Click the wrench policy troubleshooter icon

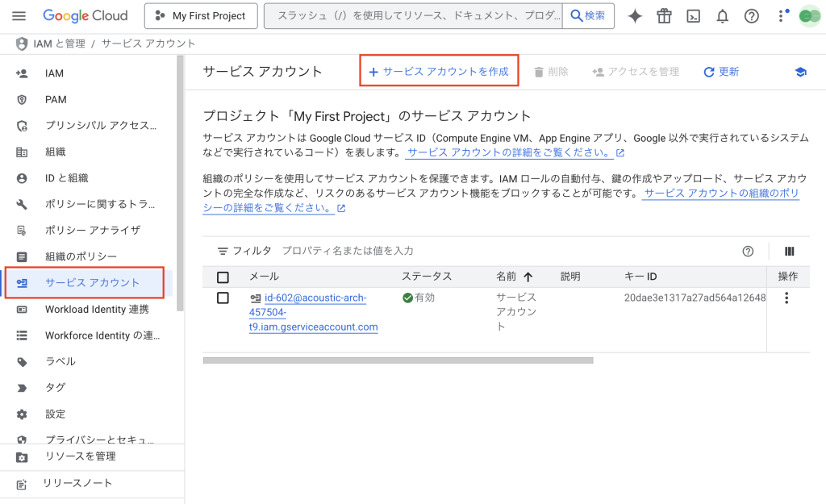pos(22,204)
